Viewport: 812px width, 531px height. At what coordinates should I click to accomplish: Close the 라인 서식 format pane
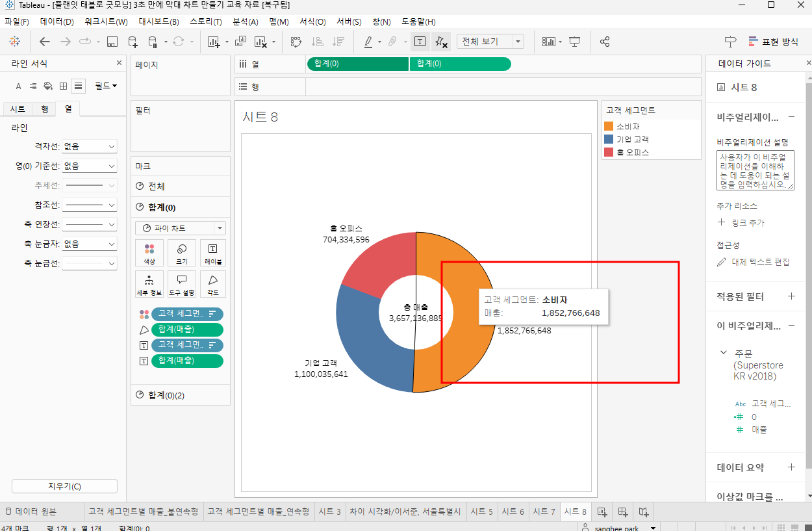119,63
